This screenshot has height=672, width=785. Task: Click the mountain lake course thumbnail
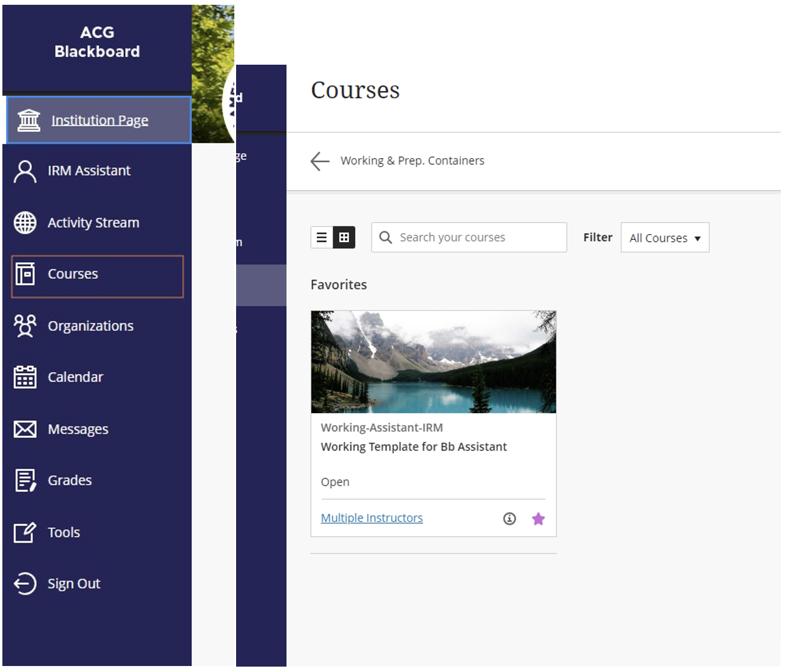433,362
